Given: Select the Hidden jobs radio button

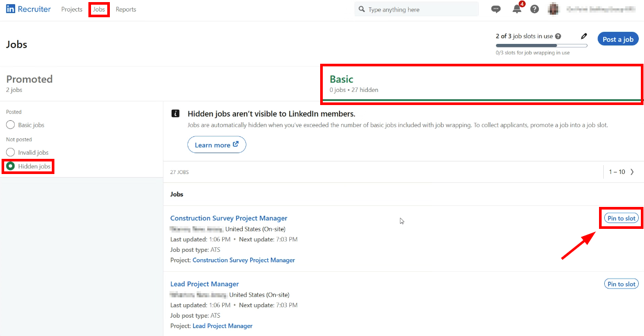Looking at the screenshot, I should click(10, 166).
